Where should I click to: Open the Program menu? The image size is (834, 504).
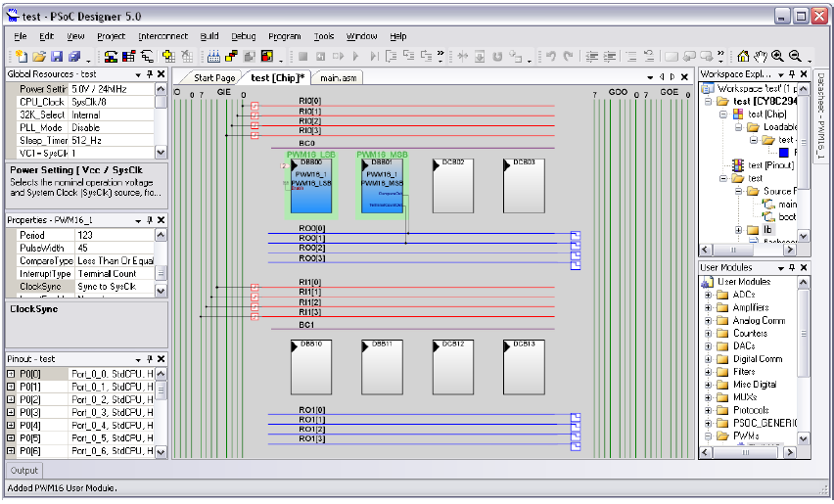(x=285, y=36)
